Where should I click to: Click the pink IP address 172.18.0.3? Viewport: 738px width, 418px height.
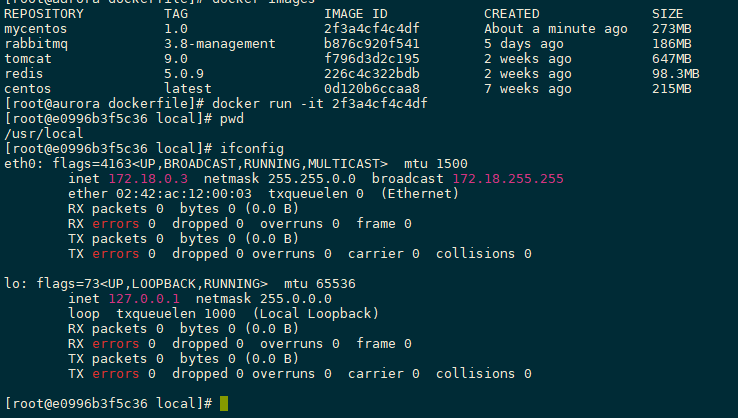click(148, 179)
